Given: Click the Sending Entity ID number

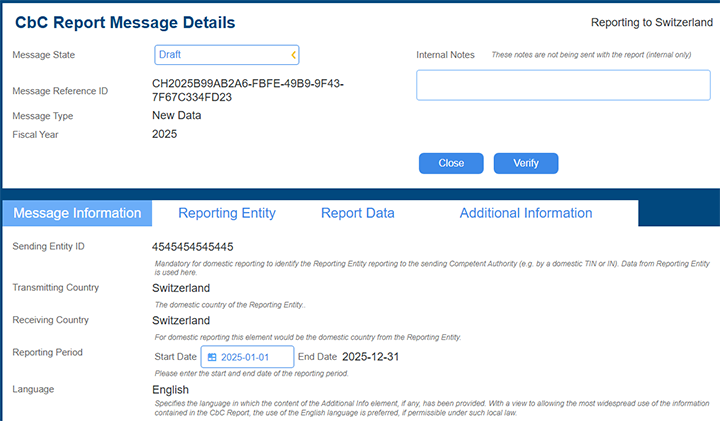Looking at the screenshot, I should 193,247.
